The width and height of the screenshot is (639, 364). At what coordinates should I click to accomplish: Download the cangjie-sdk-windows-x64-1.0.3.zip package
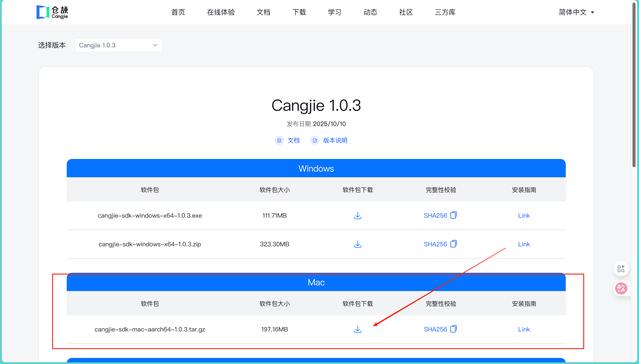pyautogui.click(x=358, y=244)
